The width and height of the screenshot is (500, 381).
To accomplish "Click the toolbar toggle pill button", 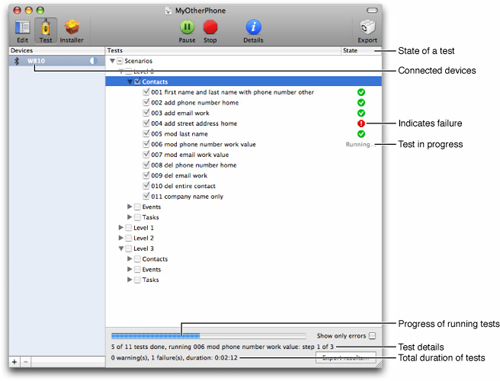I will coord(372,10).
